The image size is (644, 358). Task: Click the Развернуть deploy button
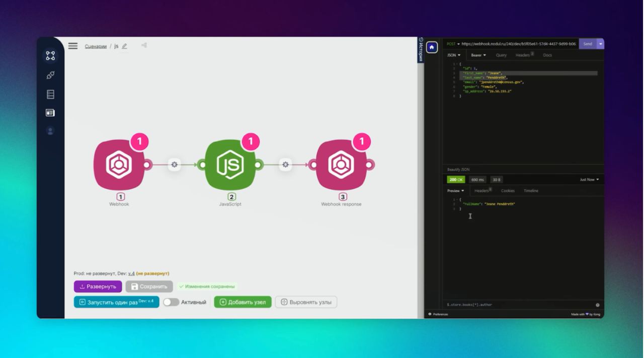[x=98, y=287]
